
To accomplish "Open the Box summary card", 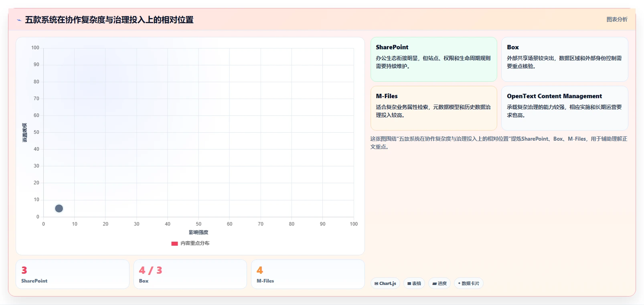I will pyautogui.click(x=565, y=59).
